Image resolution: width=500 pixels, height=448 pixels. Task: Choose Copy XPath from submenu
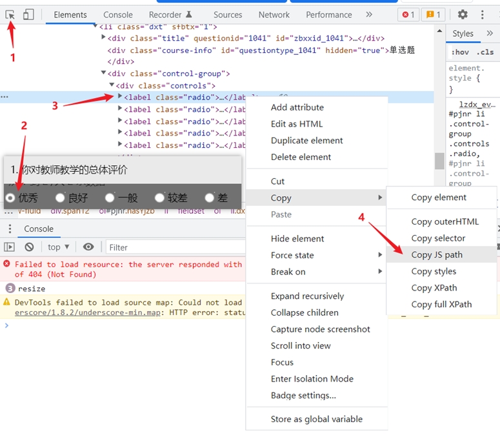coord(442,288)
